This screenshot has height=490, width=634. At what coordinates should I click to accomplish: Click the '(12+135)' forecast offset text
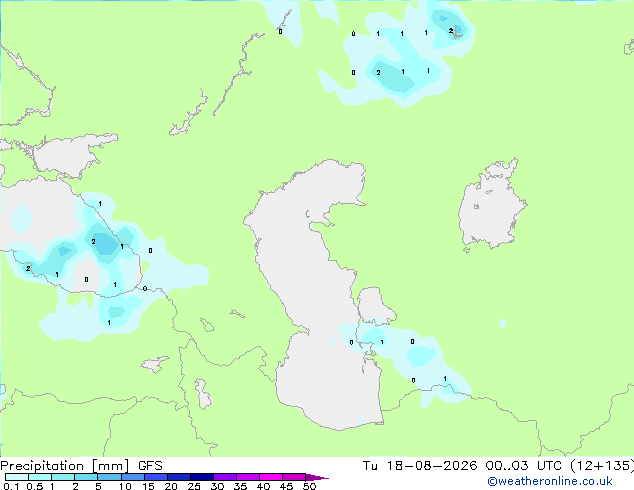602,466
